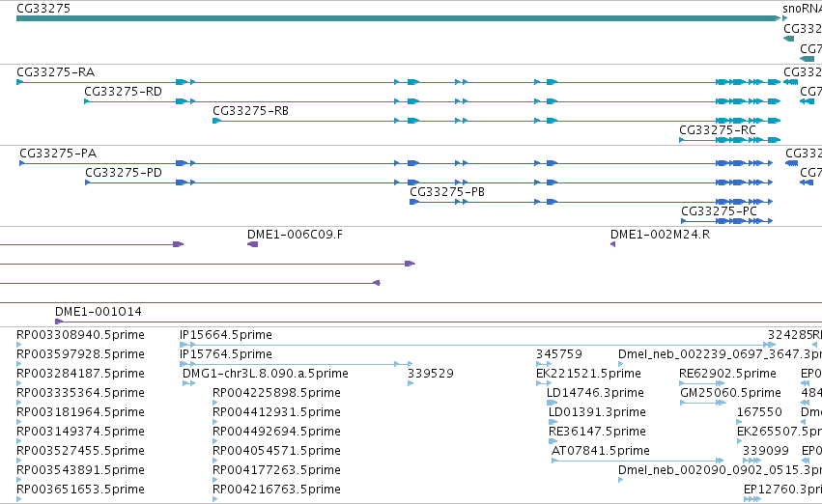The width and height of the screenshot is (822, 504).
Task: Select EST AT07841.5prime
Action: [601, 451]
